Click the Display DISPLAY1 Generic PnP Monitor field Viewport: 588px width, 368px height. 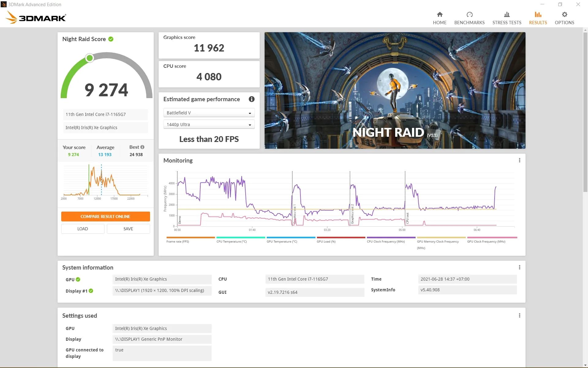point(162,339)
